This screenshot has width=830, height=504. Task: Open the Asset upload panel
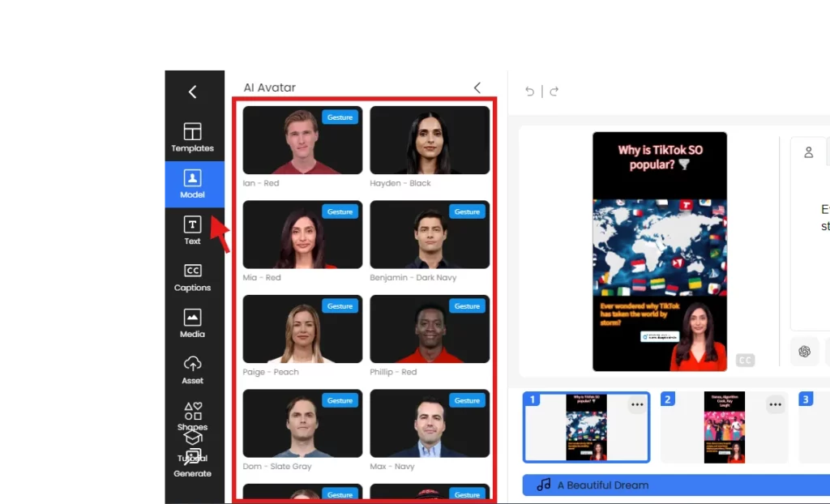click(x=192, y=370)
